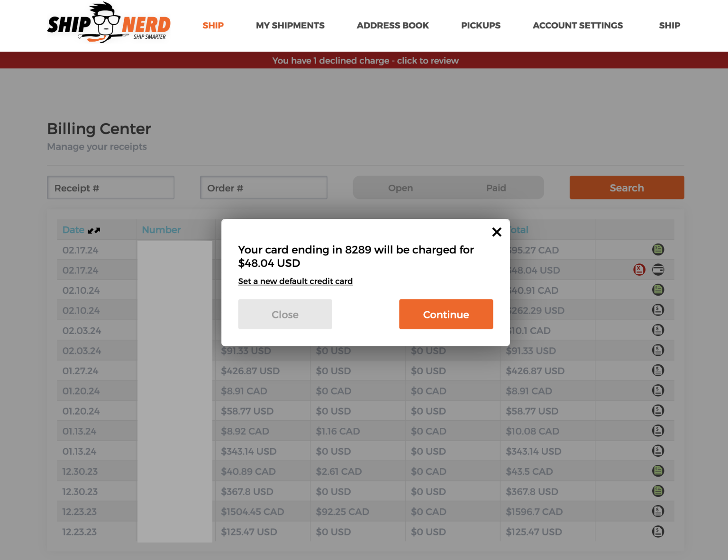The image size is (728, 560).
Task: Navigate to MY SHIPMENTS
Action: (290, 26)
